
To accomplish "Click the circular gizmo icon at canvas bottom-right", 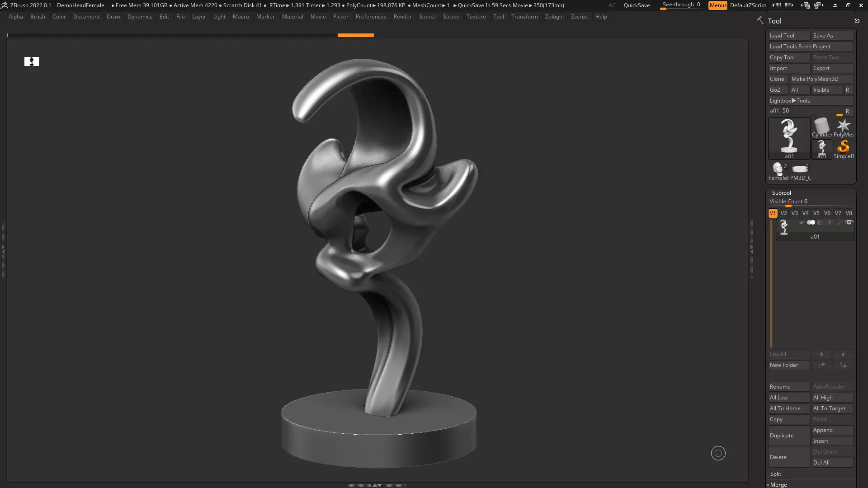I will (718, 453).
